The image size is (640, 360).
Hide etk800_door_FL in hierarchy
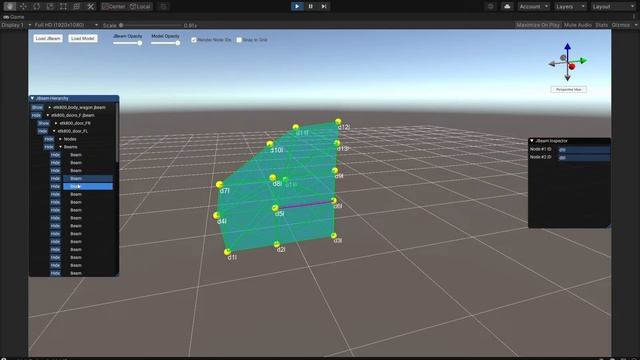point(42,131)
